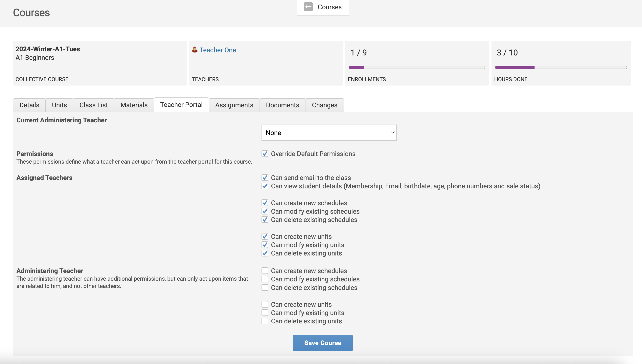Open the Class List tab

[94, 105]
